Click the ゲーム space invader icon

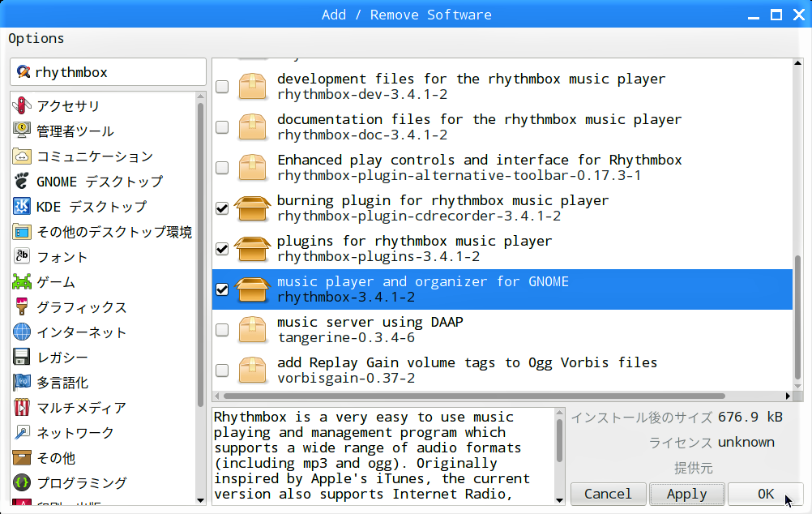tap(22, 282)
